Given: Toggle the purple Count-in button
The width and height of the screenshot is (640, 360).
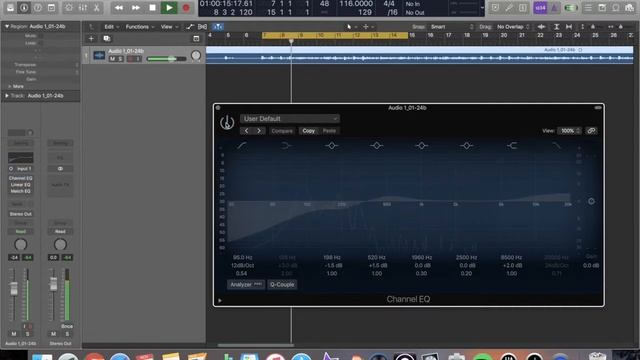Looking at the screenshot, I should 540,7.
